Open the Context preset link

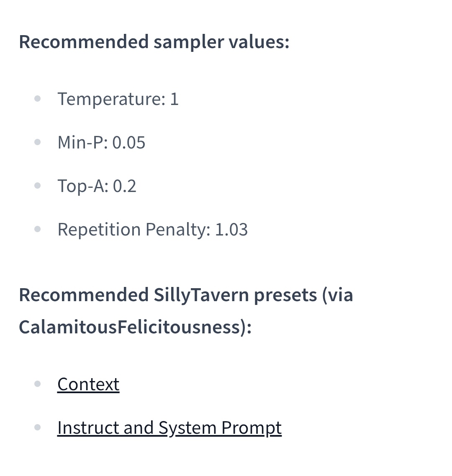88,384
